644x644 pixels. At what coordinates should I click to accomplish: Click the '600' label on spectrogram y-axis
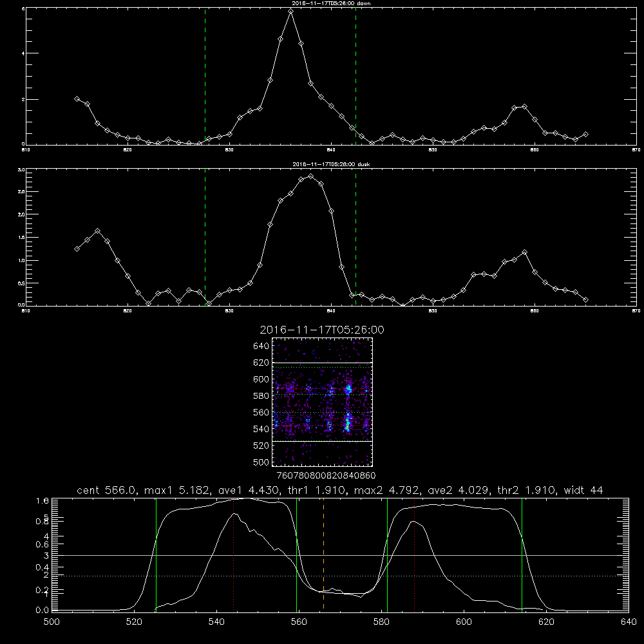261,379
